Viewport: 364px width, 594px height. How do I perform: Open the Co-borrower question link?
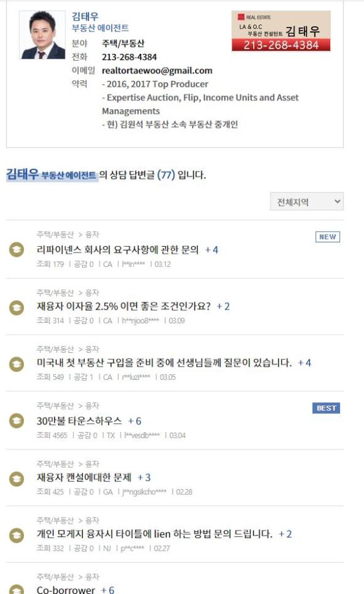[x=65, y=590]
